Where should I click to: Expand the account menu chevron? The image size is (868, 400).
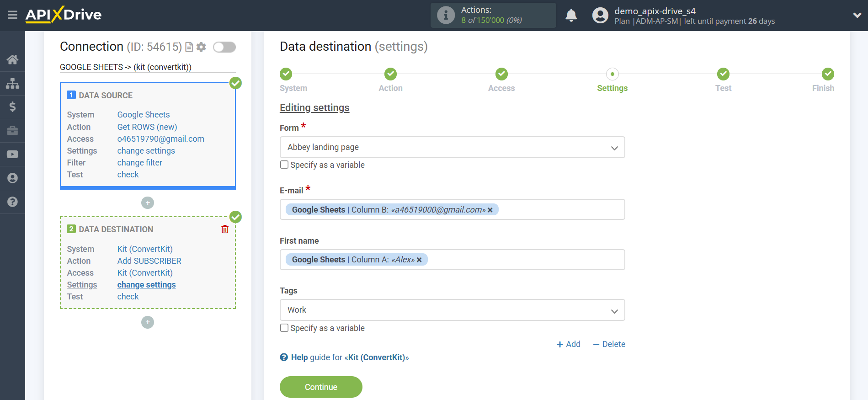pyautogui.click(x=857, y=15)
